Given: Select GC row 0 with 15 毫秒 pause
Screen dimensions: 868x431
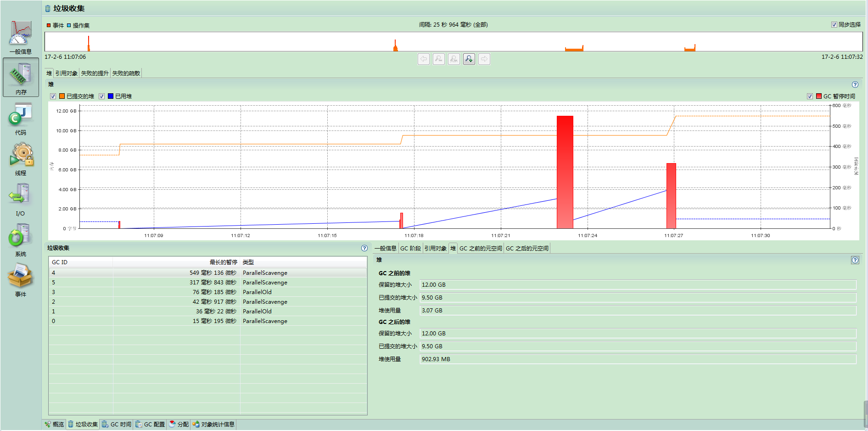Looking at the screenshot, I should pos(208,321).
